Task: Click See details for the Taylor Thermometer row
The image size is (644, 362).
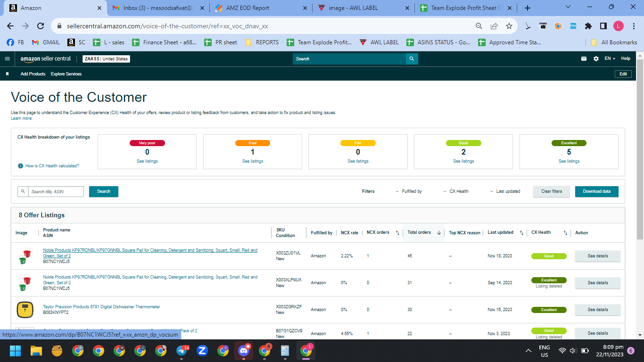Action: click(598, 310)
